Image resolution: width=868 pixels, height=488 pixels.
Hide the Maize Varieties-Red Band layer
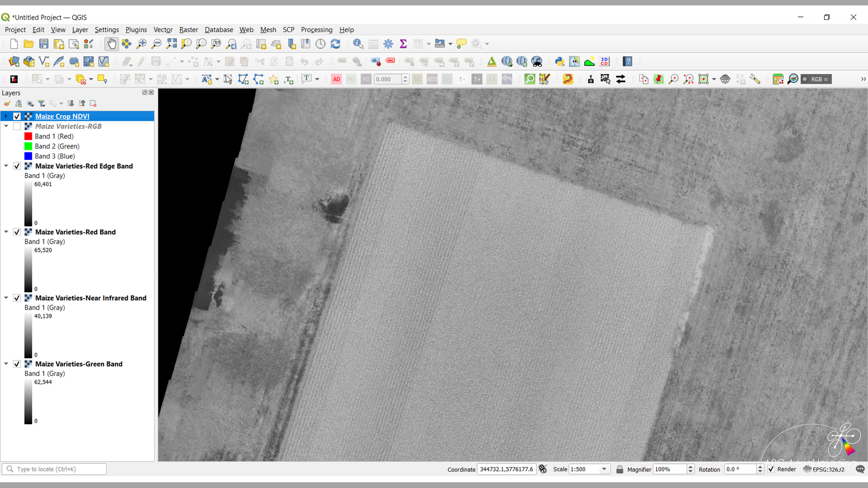tap(17, 232)
